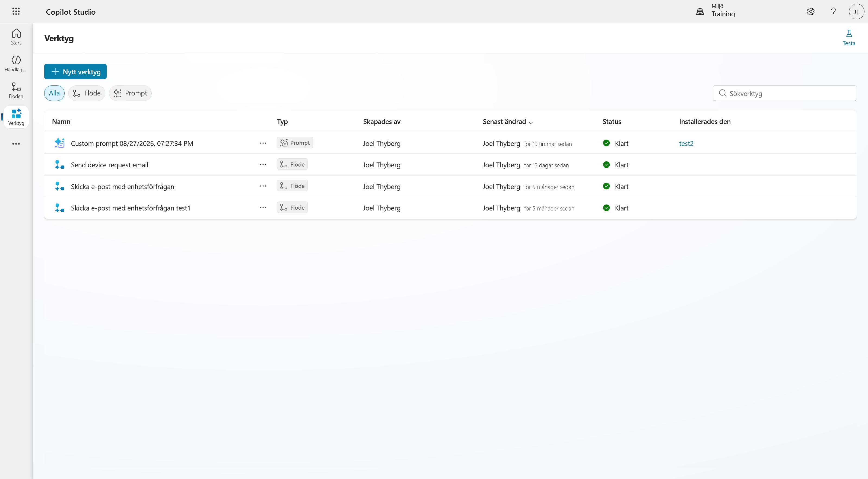Click Training environment name
This screenshot has width=868, height=479.
tap(723, 14)
